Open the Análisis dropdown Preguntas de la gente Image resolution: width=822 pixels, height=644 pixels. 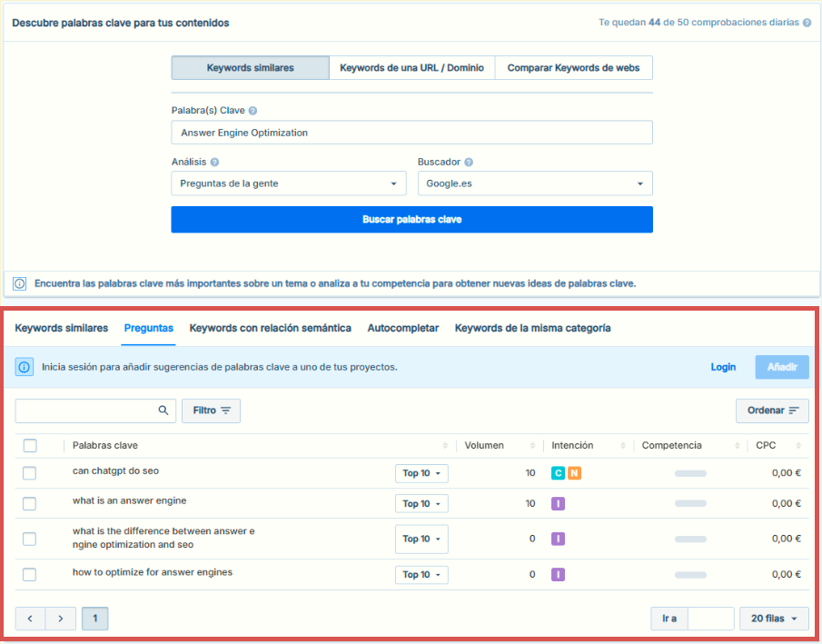point(289,183)
